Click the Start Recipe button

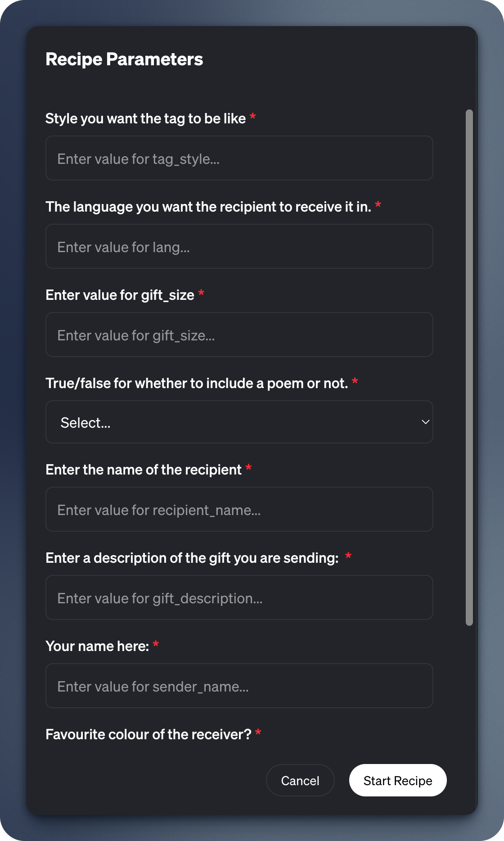click(397, 780)
